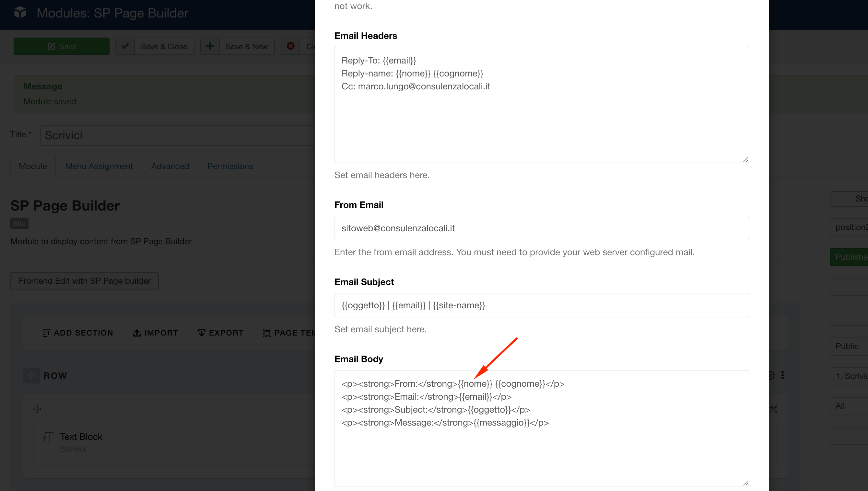
Task: Click the red X close icon in toolbar
Action: (x=290, y=46)
